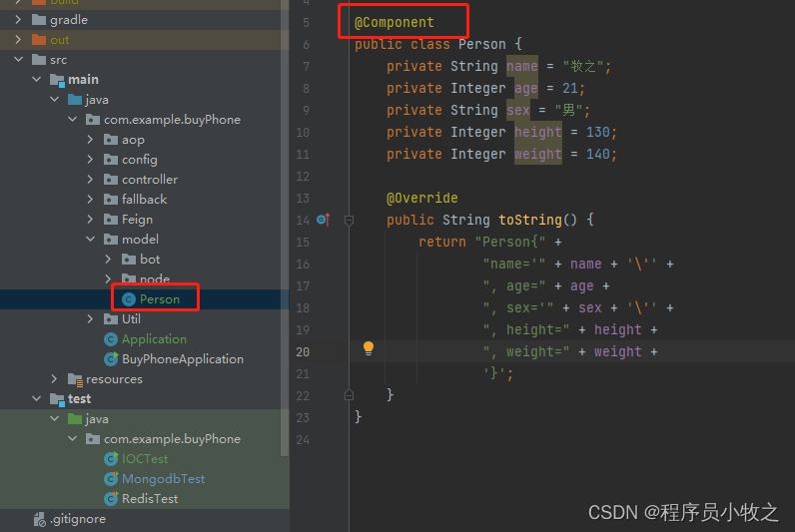The height and width of the screenshot is (532, 795).
Task: Click the blue java source root icon under main
Action: click(x=75, y=99)
